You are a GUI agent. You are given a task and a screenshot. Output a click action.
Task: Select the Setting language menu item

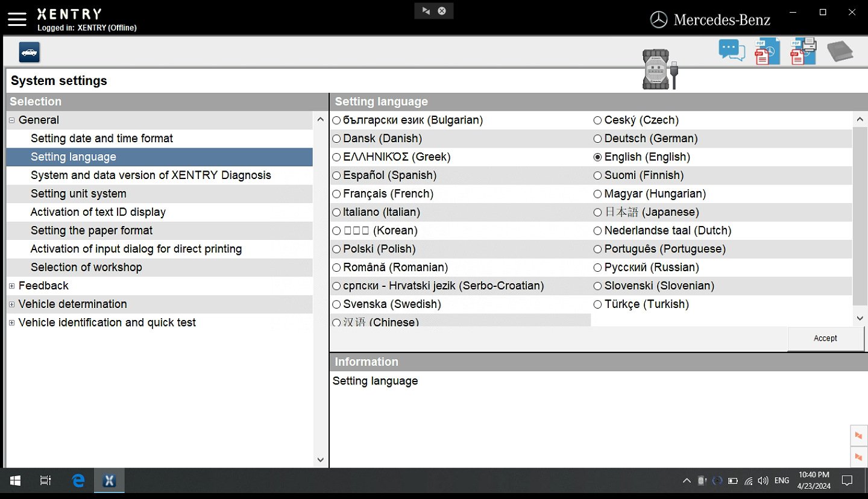160,157
